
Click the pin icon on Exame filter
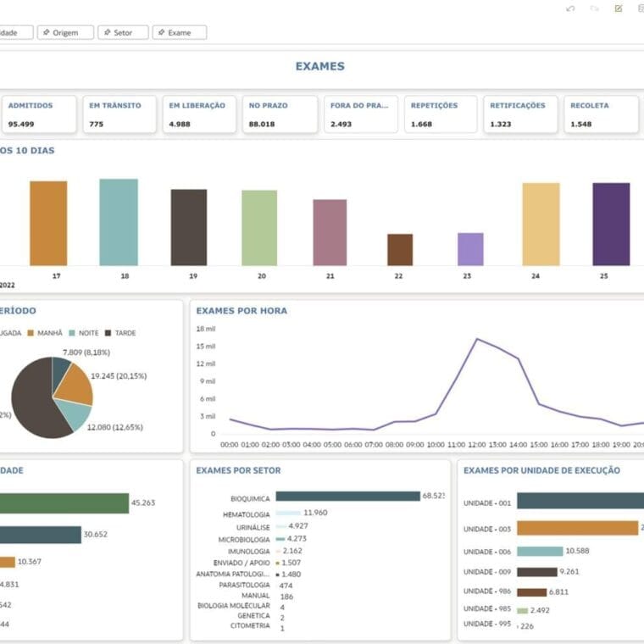[160, 33]
